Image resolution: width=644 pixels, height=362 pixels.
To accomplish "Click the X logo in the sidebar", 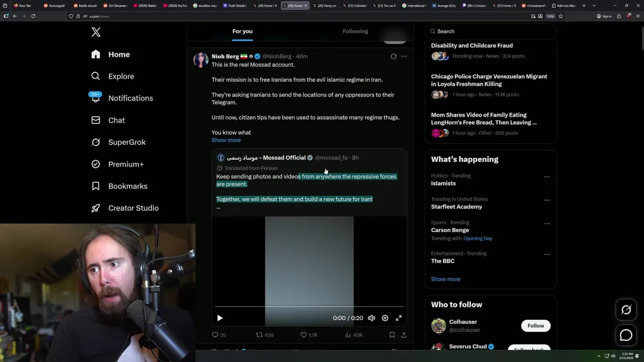I will (x=96, y=32).
